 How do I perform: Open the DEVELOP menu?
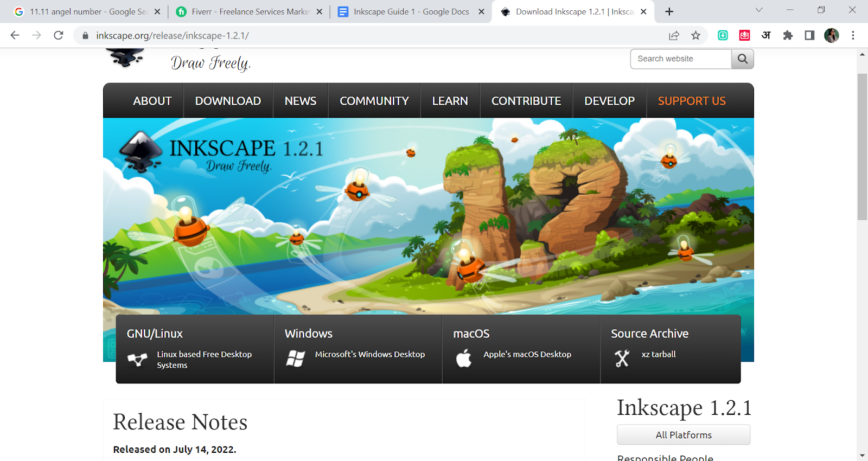[x=609, y=101]
